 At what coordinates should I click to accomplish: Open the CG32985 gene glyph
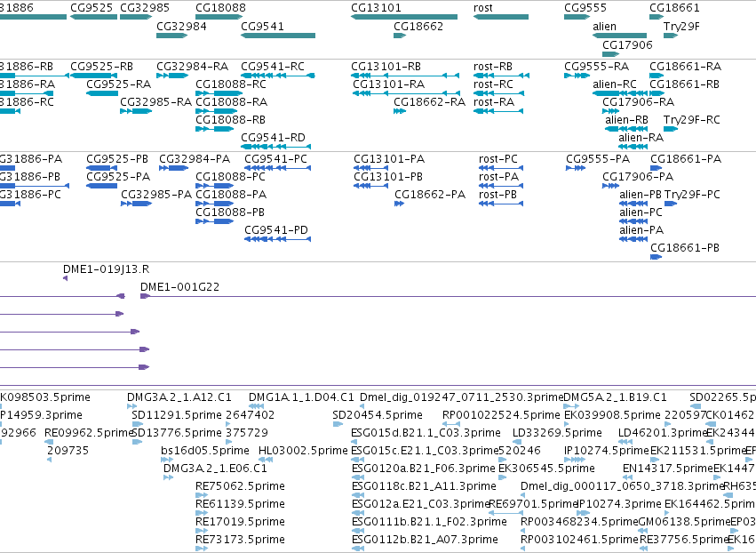136,17
